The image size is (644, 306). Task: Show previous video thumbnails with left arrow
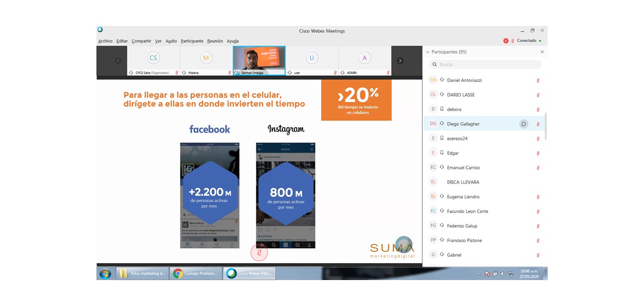(118, 61)
